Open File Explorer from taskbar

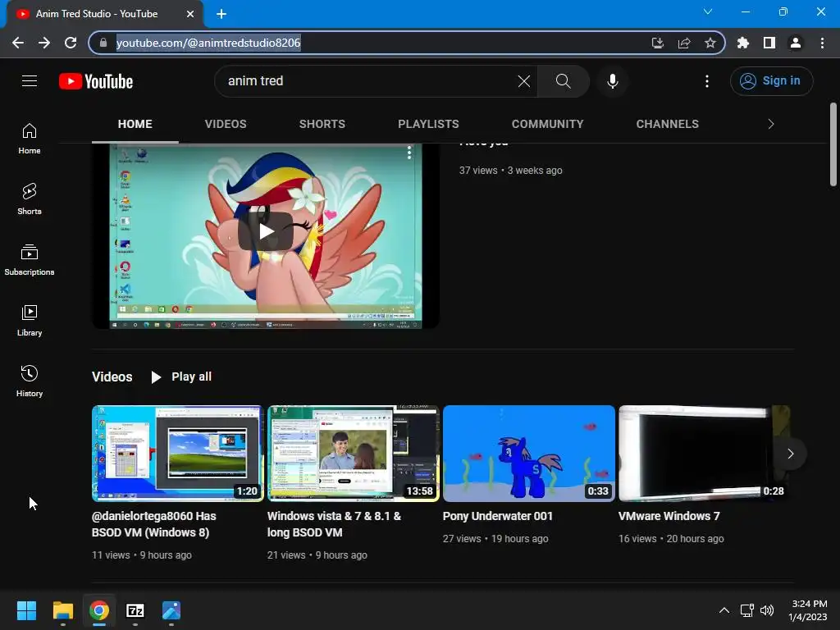62,610
